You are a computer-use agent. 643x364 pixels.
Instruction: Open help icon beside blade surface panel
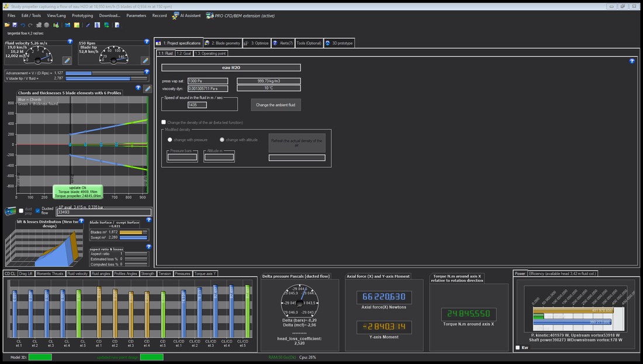click(x=148, y=220)
